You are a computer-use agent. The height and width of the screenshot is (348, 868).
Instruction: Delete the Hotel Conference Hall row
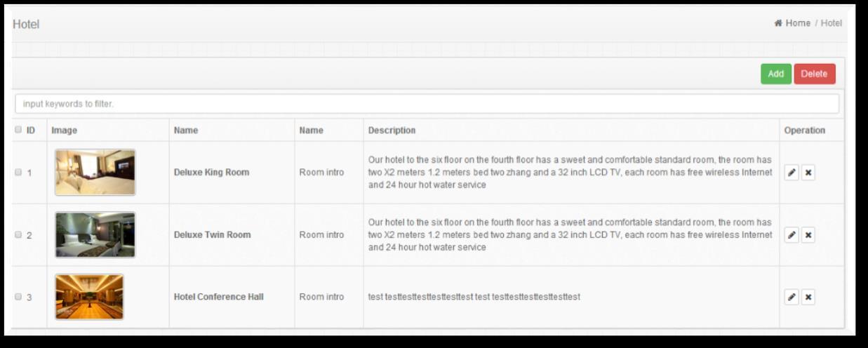808,297
